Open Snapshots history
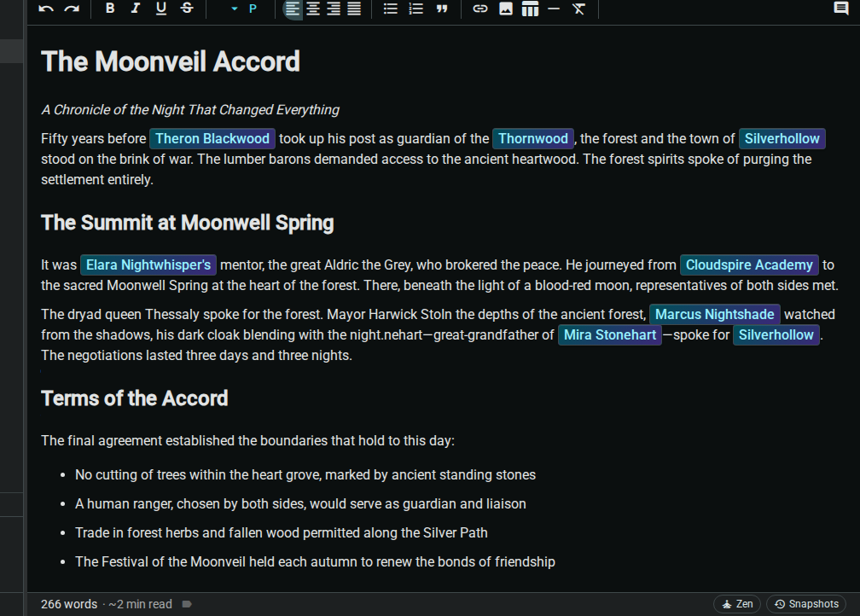860x616 pixels. tap(806, 604)
